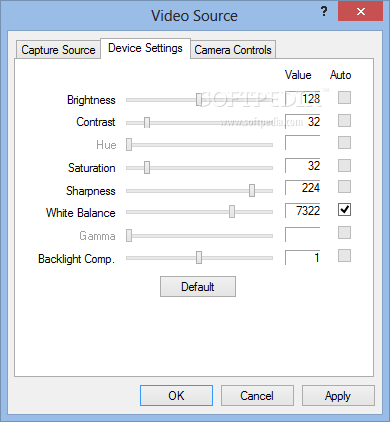Click the Brightness slider handle
This screenshot has width=390, height=422.
tap(199, 99)
